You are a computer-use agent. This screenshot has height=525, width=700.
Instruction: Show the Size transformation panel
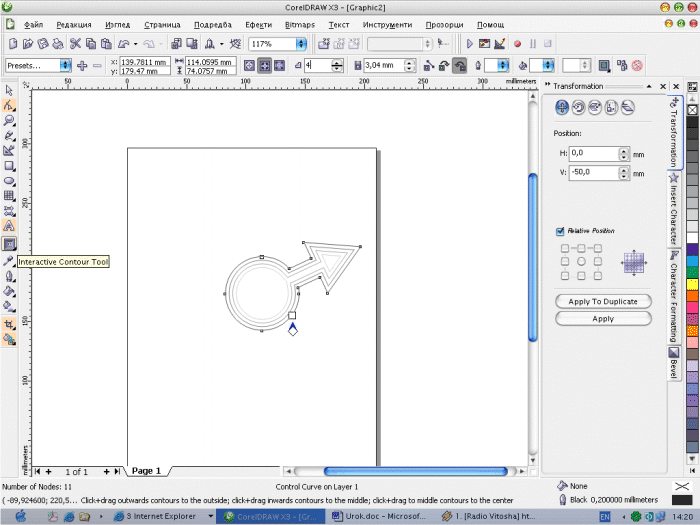point(611,107)
